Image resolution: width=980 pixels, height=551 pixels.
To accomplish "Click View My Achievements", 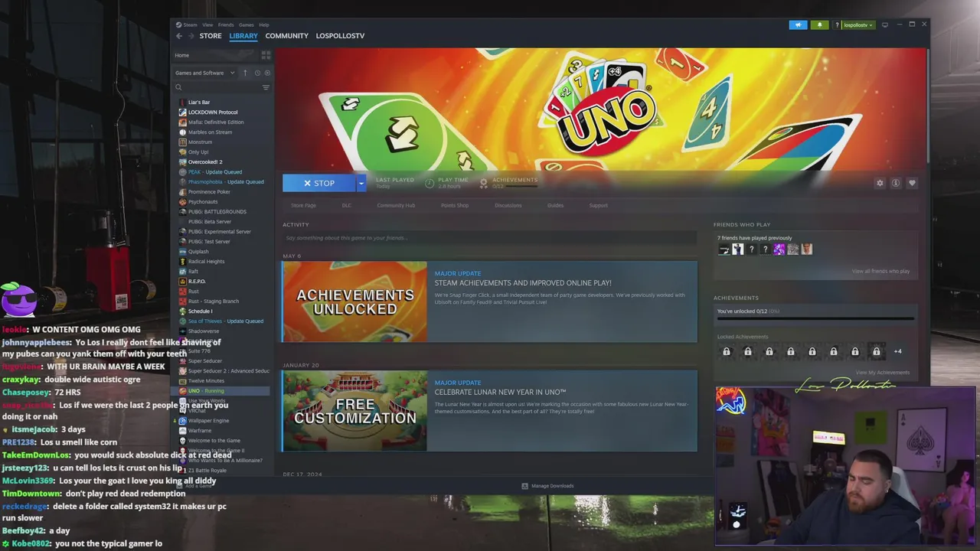I will (883, 373).
